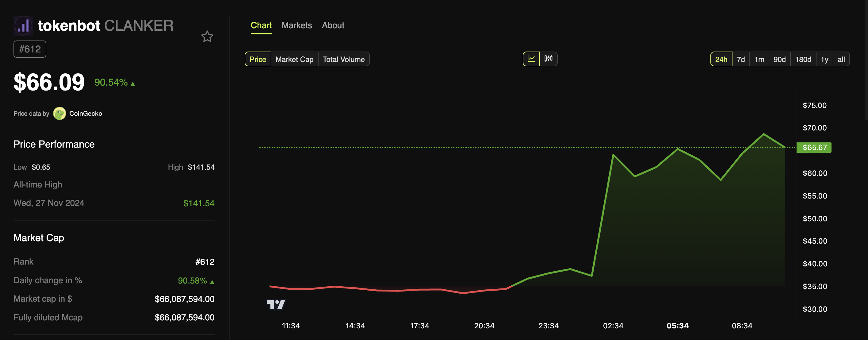Viewport: 868px width, 340px height.
Task: Open the Markets tab
Action: (x=296, y=25)
